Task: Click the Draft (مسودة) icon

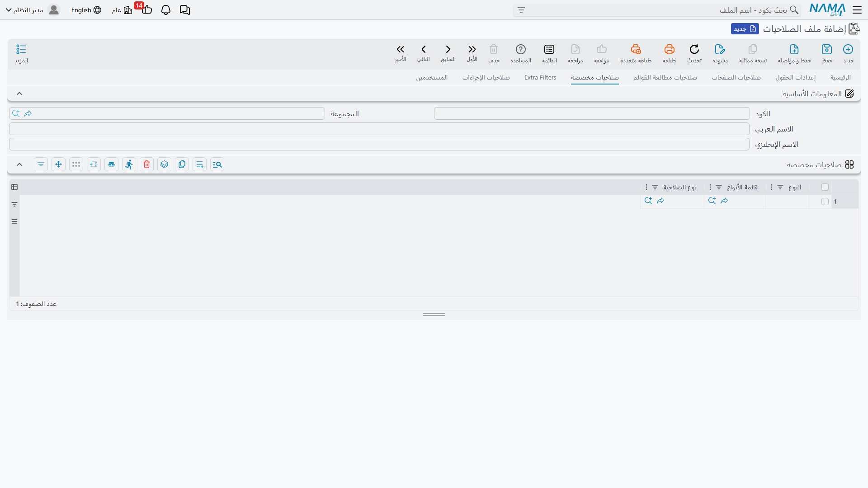Action: click(x=720, y=53)
